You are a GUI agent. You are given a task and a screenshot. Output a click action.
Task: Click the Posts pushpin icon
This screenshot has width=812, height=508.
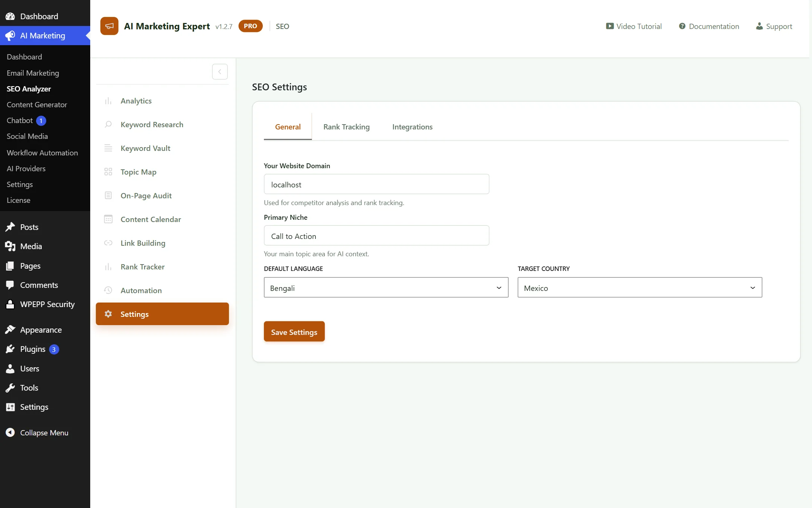point(10,227)
